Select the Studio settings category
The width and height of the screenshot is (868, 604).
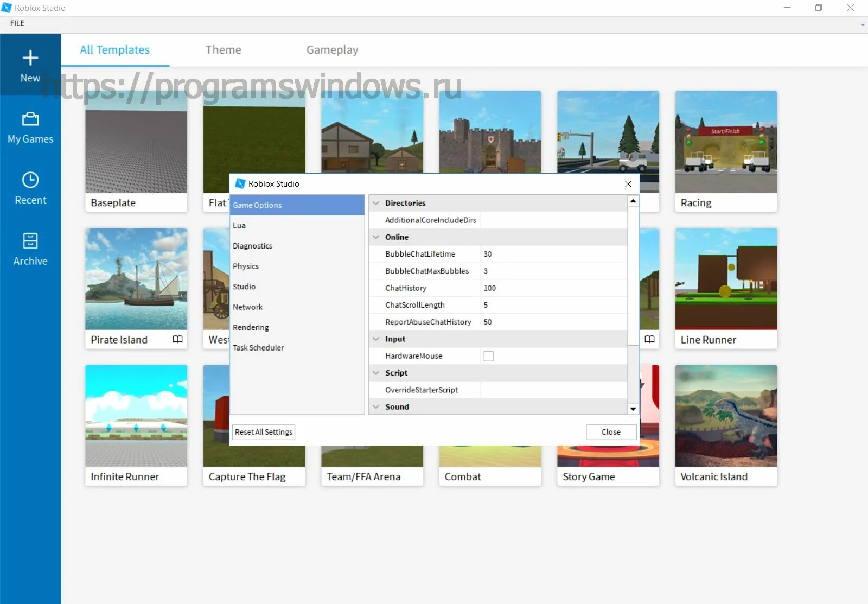(297, 287)
